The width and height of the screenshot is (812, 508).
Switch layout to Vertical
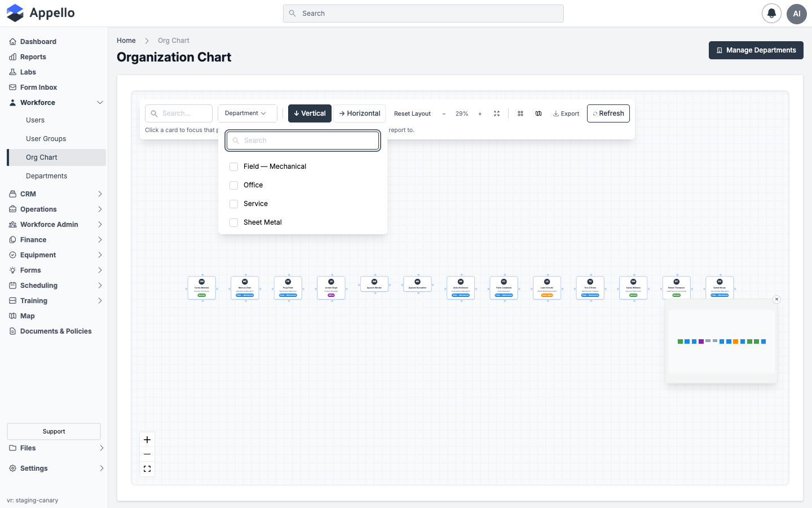[x=310, y=113]
